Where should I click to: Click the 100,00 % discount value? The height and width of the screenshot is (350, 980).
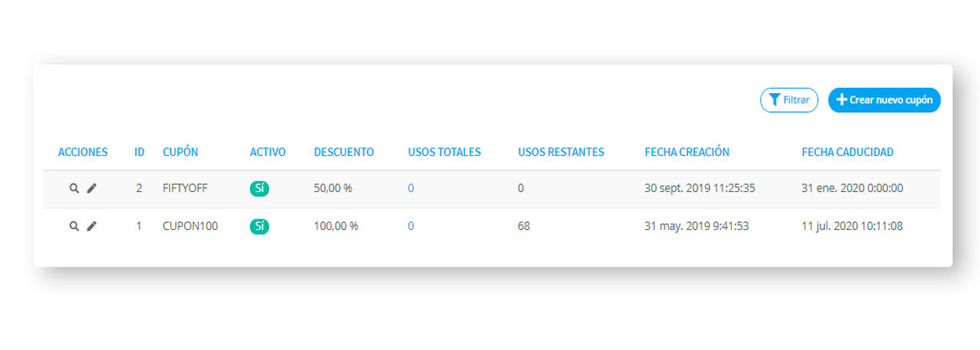pyautogui.click(x=336, y=227)
